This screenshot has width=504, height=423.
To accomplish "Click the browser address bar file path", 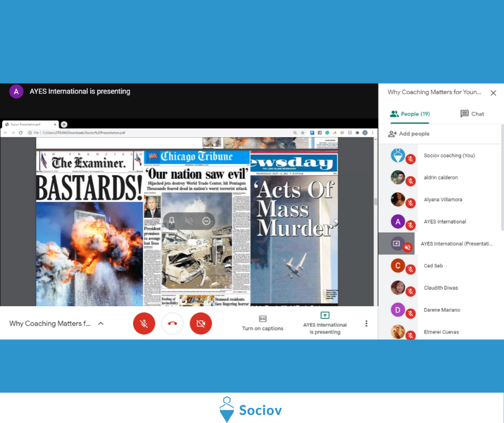I will 84,133.
